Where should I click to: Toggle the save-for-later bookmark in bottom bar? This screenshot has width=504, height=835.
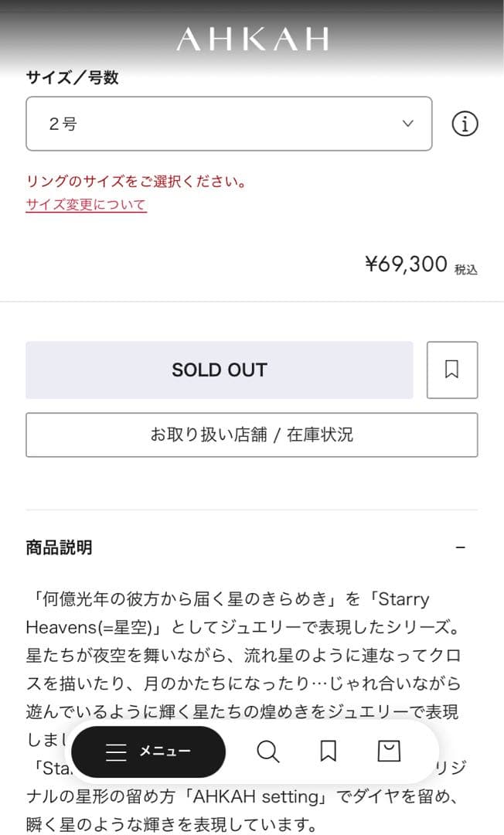[x=328, y=751]
